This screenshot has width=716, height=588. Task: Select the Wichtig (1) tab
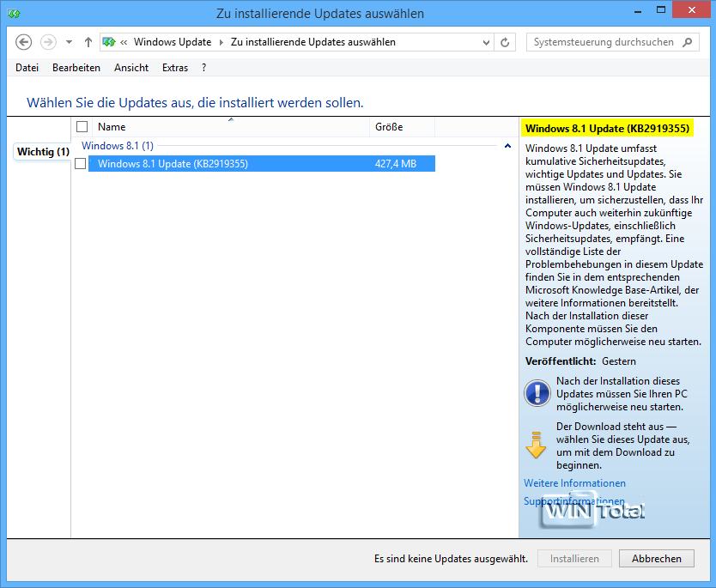point(43,152)
